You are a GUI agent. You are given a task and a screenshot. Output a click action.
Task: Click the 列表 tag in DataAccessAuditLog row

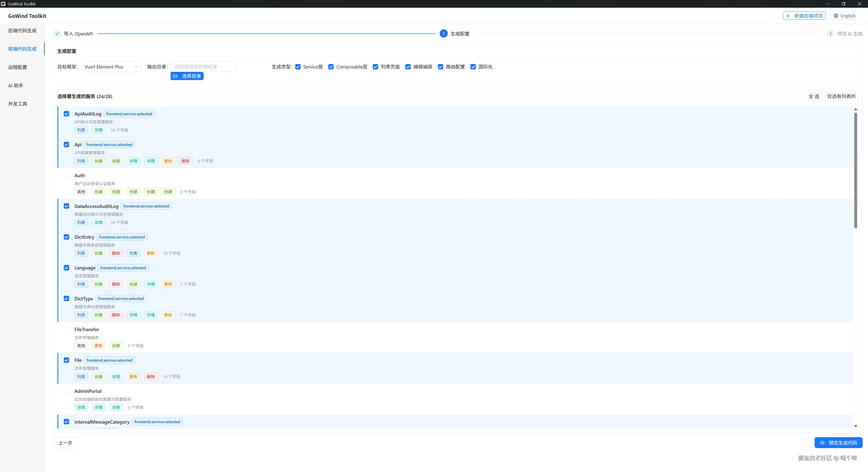(x=81, y=223)
